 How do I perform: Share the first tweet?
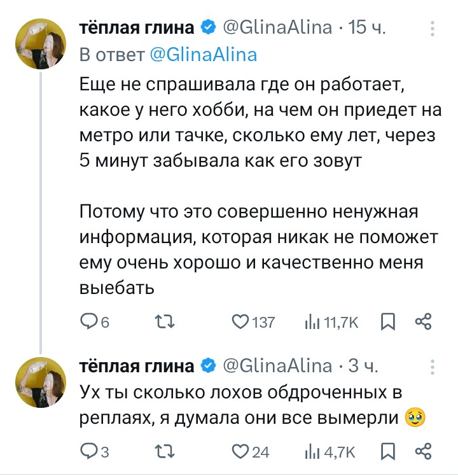click(x=423, y=322)
